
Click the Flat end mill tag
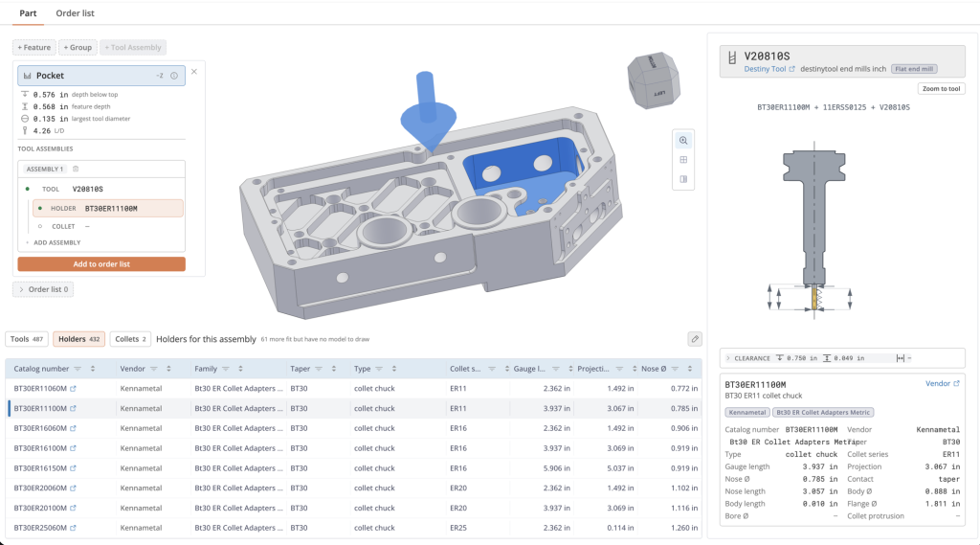click(914, 70)
